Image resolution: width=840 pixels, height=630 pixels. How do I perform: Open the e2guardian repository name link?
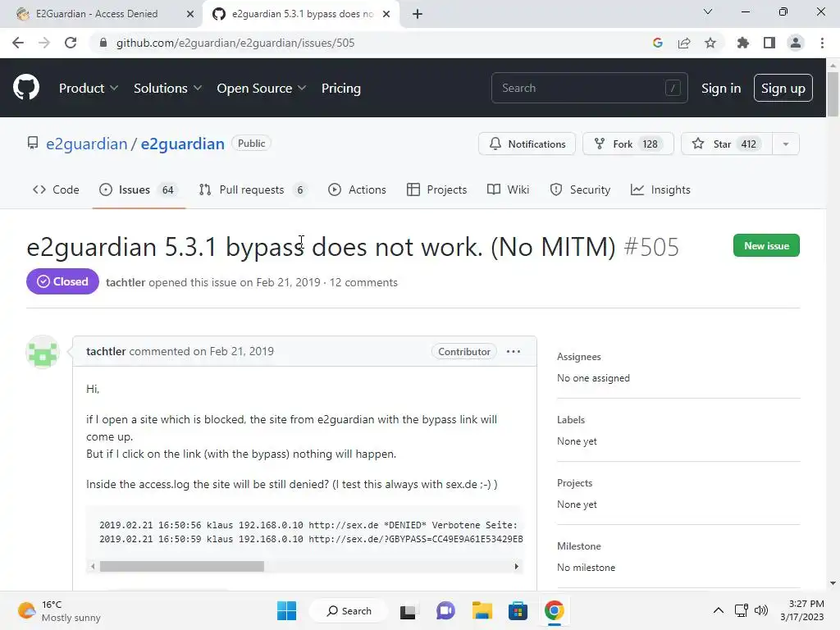tap(183, 144)
